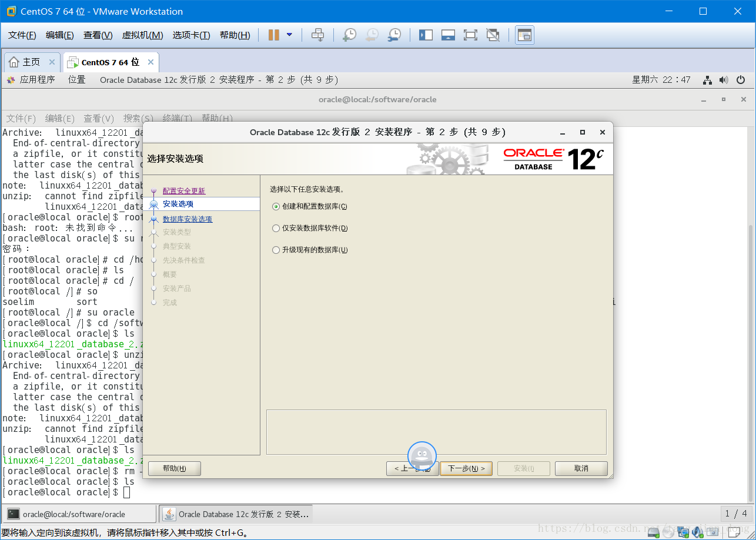Go to the 数据库安装选项 step link
Viewport: 756px width, 540px height.
(188, 219)
